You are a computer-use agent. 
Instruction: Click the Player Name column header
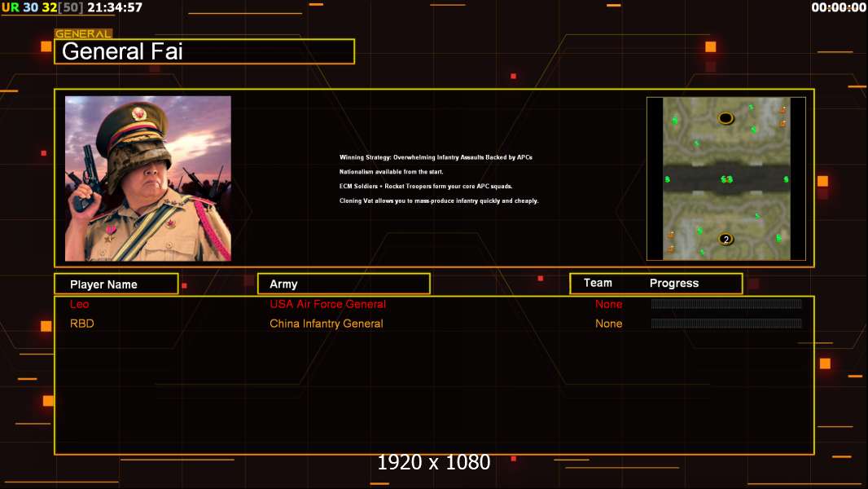116,284
